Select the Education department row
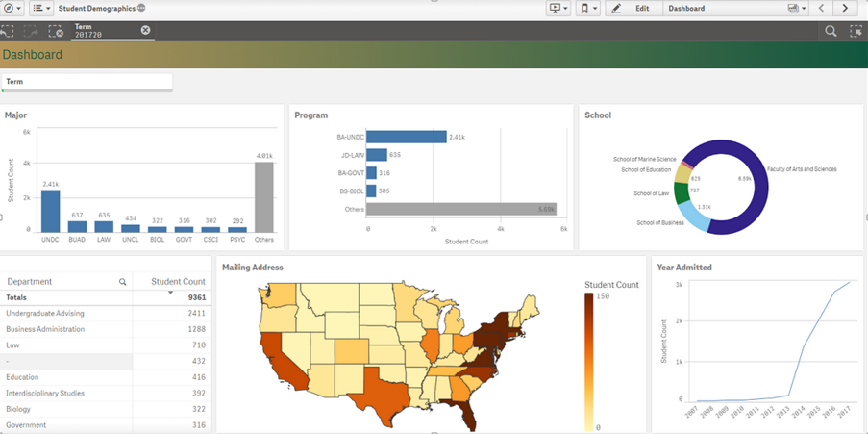 [x=105, y=377]
